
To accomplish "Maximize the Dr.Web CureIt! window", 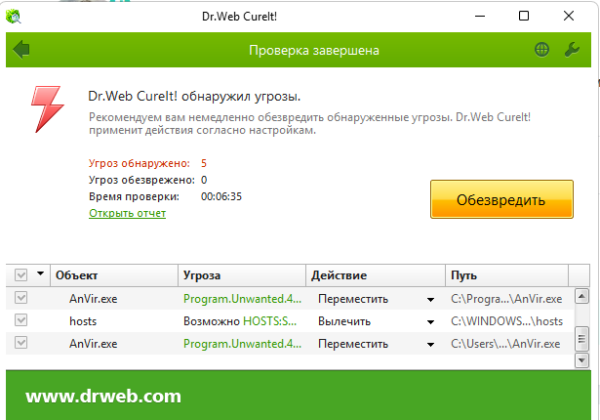I will point(524,16).
